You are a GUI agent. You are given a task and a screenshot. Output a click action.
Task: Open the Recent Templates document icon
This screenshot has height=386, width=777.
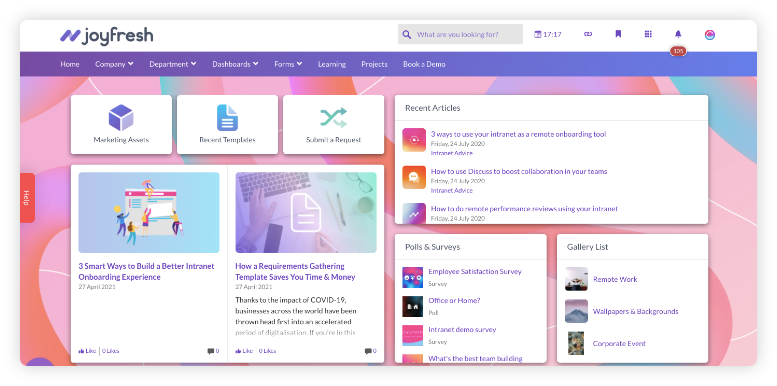pos(227,118)
